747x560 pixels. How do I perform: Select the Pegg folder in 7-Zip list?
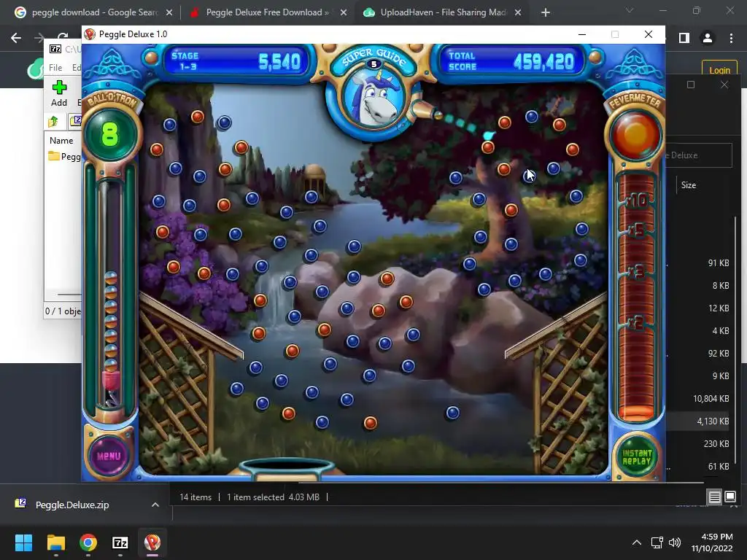pyautogui.click(x=64, y=156)
